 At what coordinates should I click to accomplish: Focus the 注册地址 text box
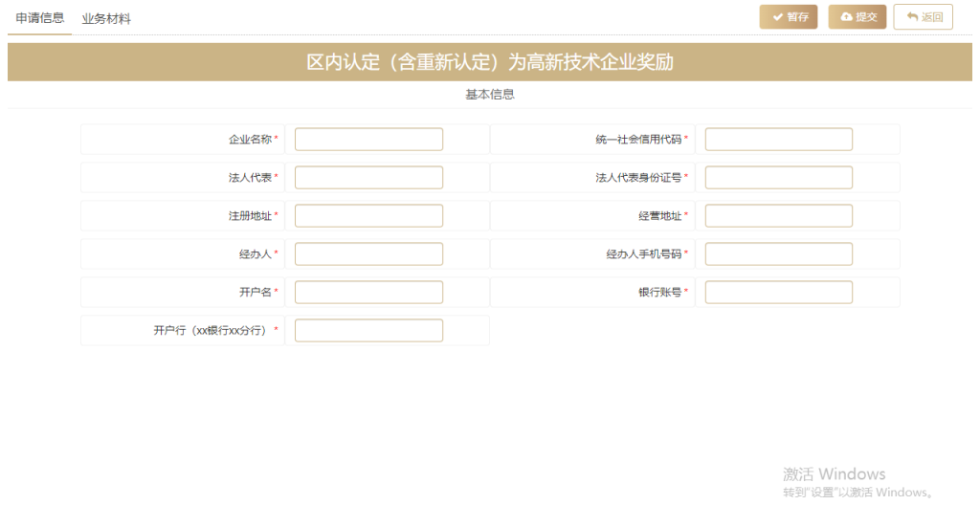(x=368, y=216)
